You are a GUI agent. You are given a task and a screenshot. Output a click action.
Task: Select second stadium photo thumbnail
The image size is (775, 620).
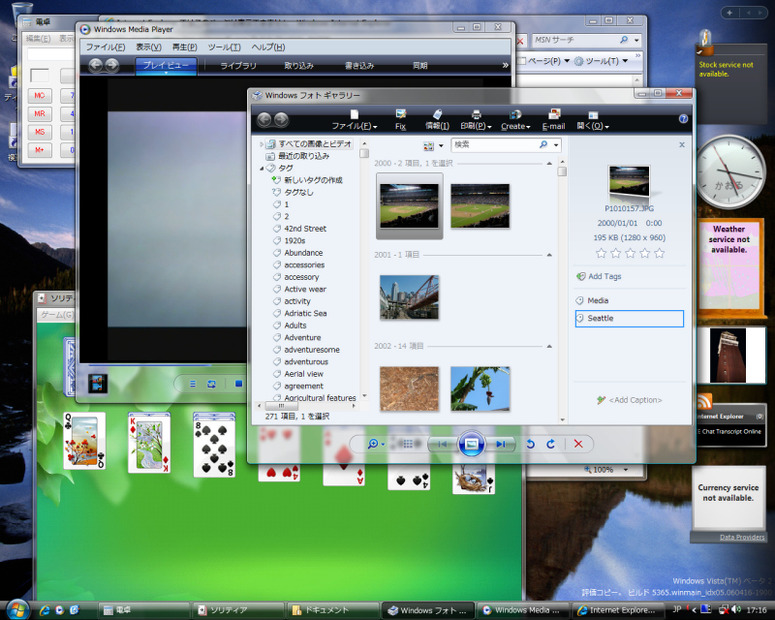[x=480, y=206]
